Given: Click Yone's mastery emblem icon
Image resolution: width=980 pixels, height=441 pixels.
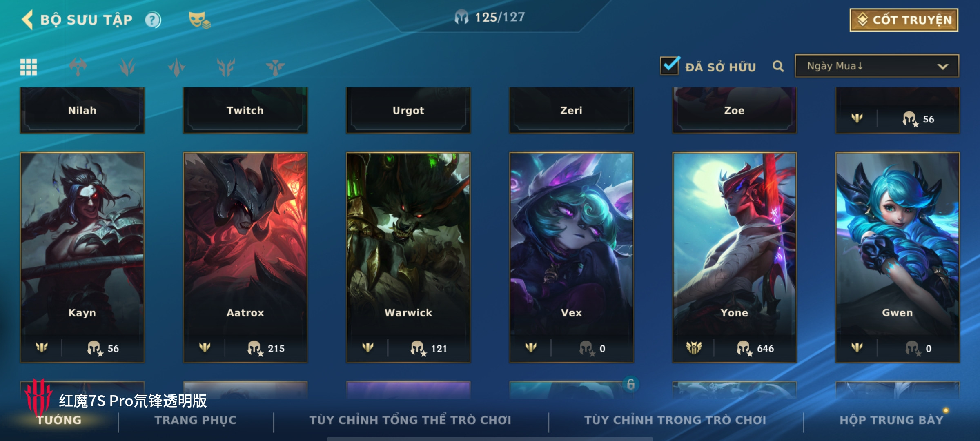Looking at the screenshot, I should (x=694, y=348).
